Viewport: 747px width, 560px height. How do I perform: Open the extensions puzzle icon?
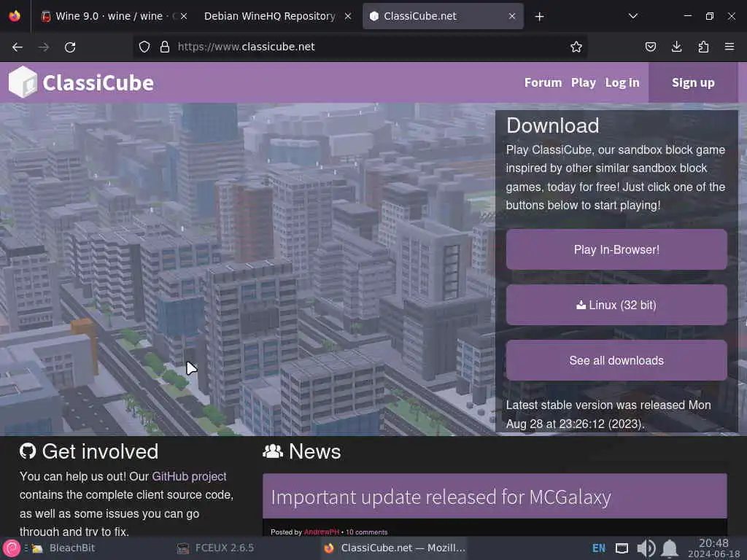point(703,47)
